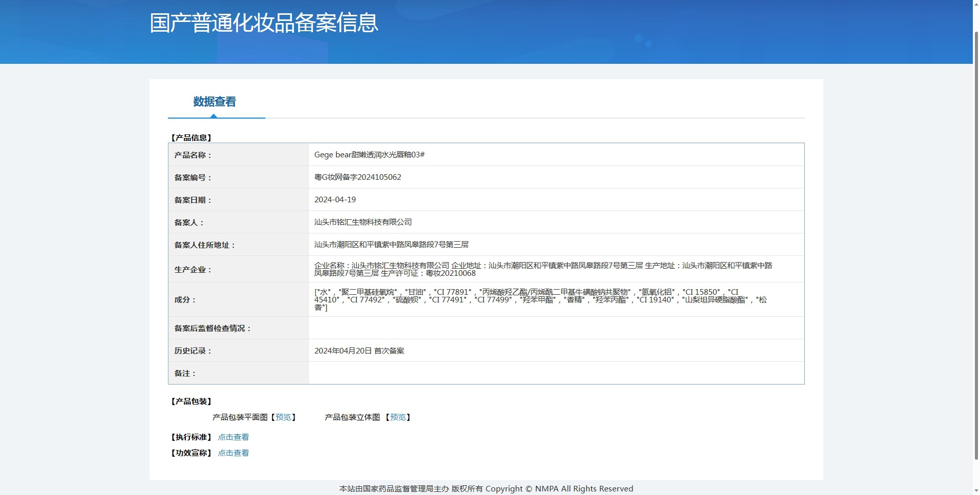Switch to the 数据查看 tab

click(214, 102)
